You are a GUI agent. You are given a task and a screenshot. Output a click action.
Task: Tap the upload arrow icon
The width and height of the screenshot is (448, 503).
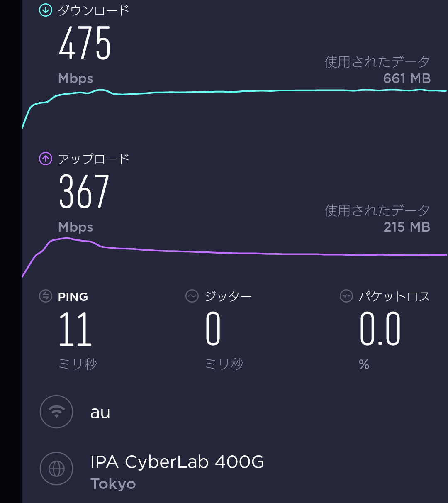pyautogui.click(x=45, y=159)
